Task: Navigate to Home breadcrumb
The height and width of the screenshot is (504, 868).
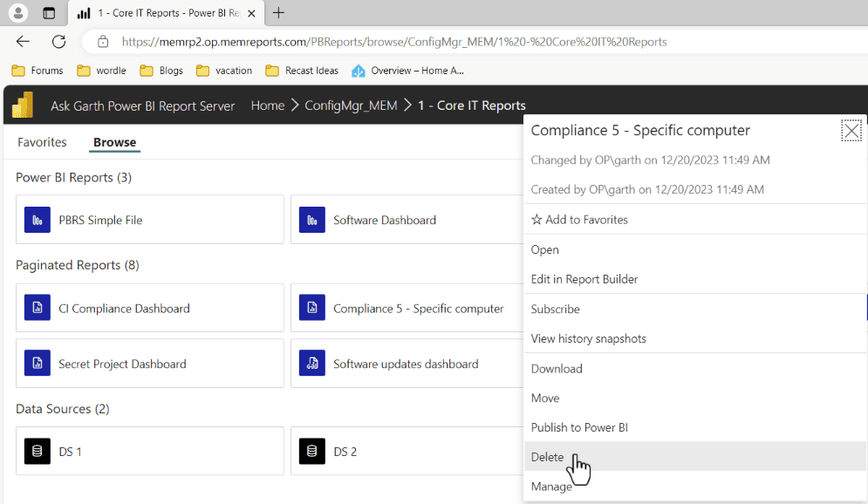Action: pyautogui.click(x=268, y=106)
